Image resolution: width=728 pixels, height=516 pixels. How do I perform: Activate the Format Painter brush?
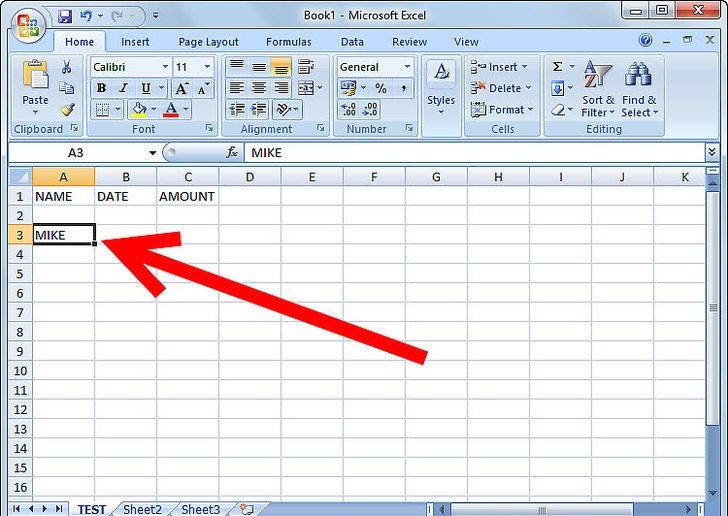tap(67, 110)
